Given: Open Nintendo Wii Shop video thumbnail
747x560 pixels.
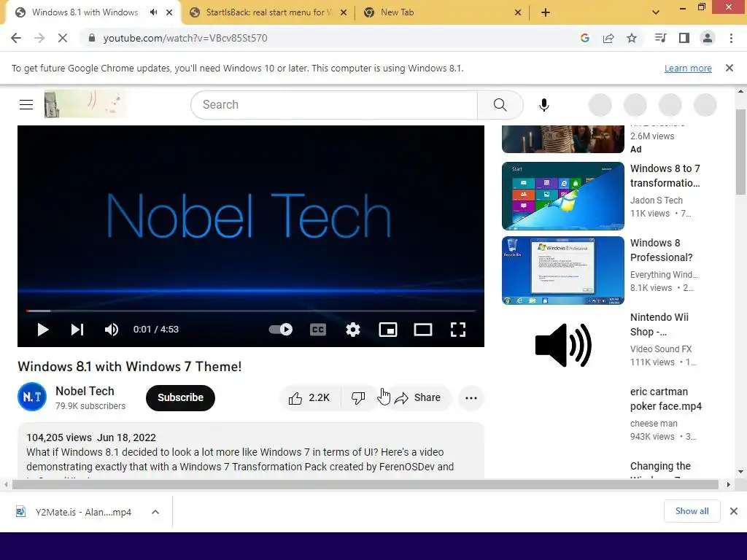Looking at the screenshot, I should (562, 345).
